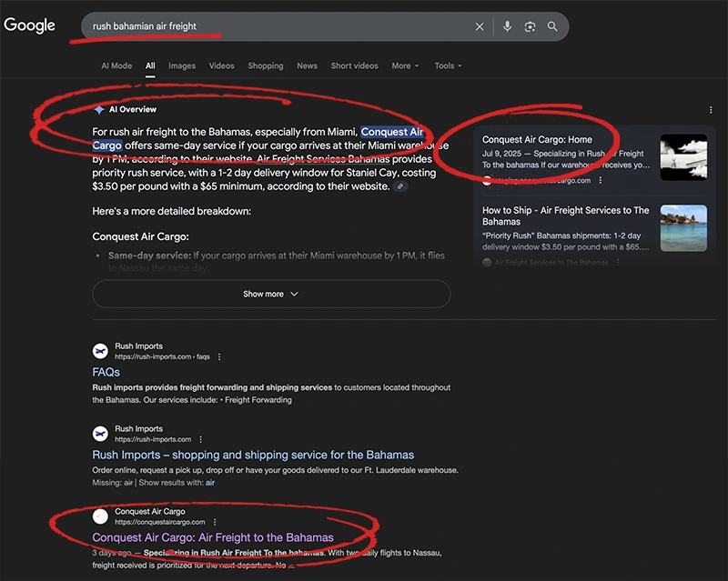Go to the Google homepage logo

30,25
